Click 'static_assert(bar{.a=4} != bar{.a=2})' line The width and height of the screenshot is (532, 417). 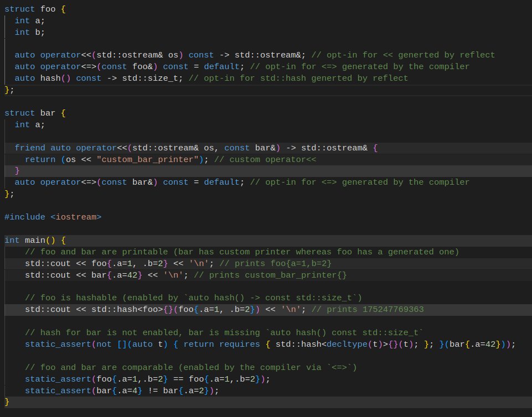point(122,390)
